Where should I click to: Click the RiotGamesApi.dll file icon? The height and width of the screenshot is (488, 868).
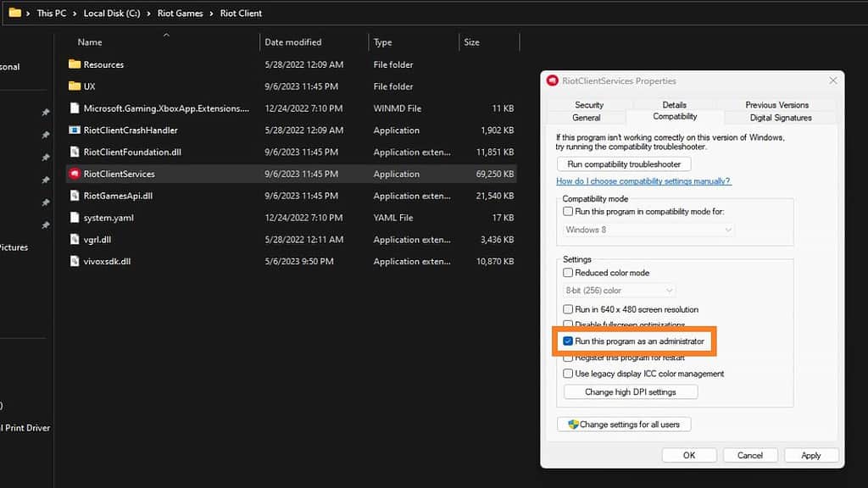pyautogui.click(x=75, y=196)
